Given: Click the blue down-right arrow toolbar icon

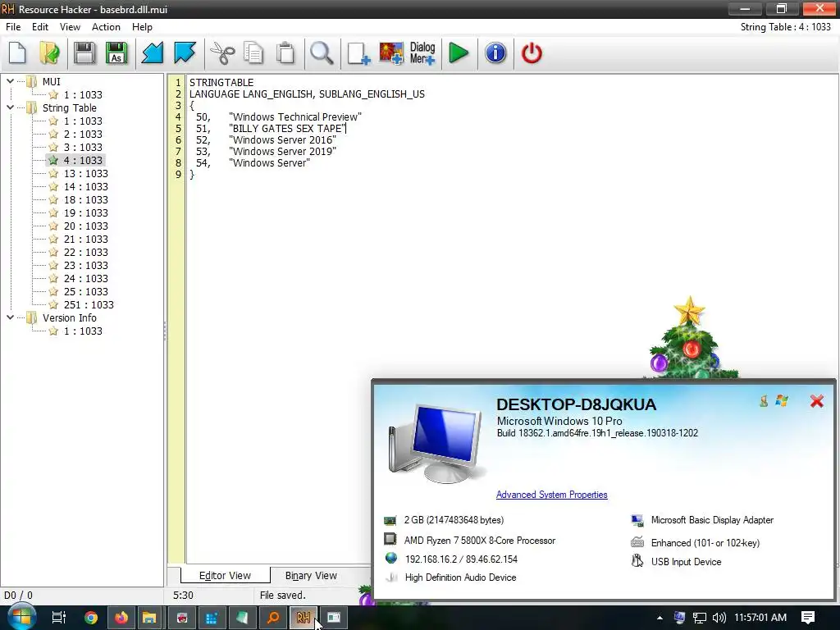Looking at the screenshot, I should tap(185, 53).
